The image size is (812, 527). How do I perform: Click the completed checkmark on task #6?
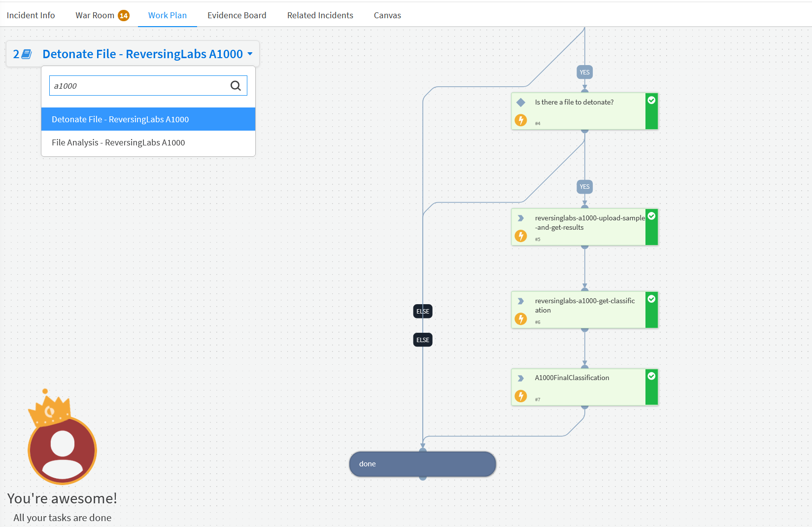[651, 299]
